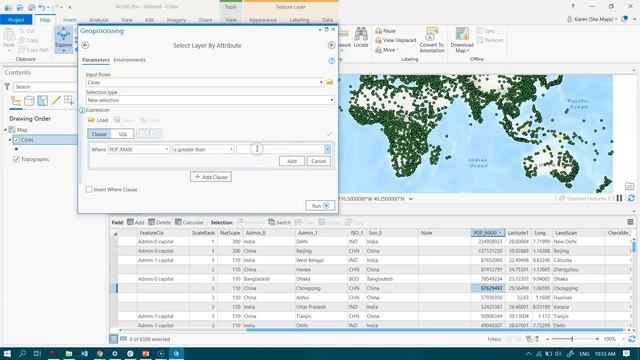This screenshot has height=360, width=640.
Task: Select List By Editing pencil icon
Action: pyautogui.click(x=56, y=100)
